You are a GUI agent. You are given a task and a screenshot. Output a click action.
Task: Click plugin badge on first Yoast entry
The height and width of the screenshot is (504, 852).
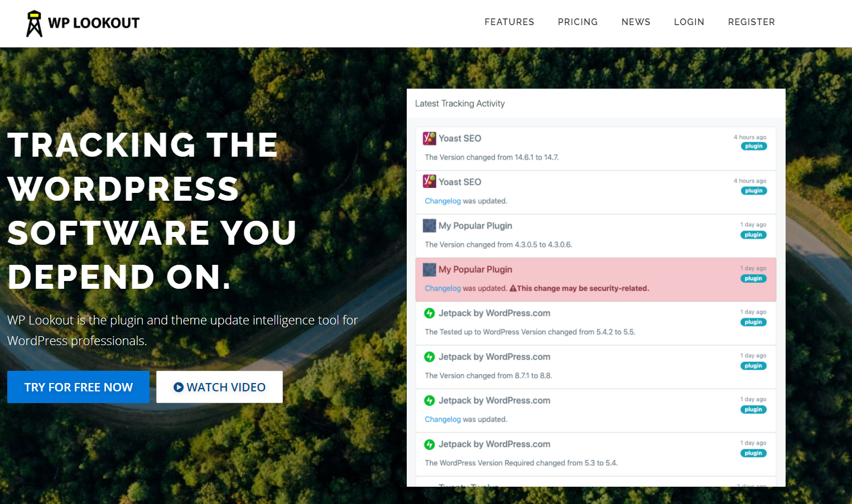[754, 146]
